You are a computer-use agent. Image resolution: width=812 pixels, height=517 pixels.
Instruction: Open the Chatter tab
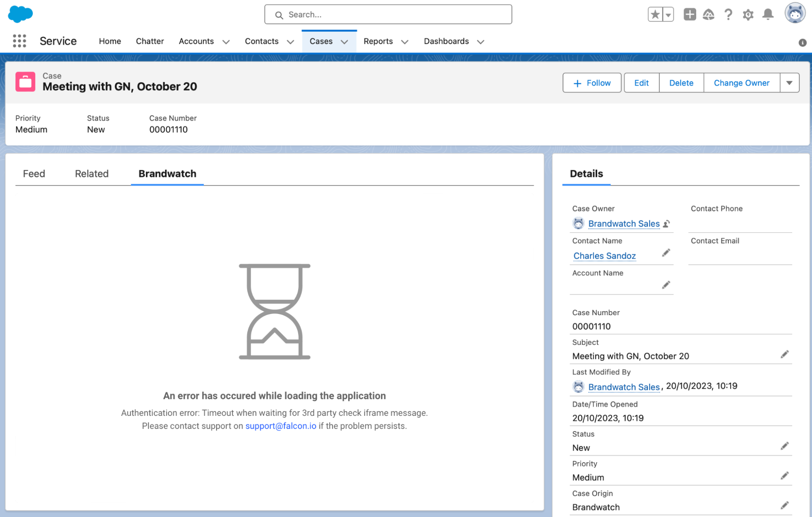(150, 41)
